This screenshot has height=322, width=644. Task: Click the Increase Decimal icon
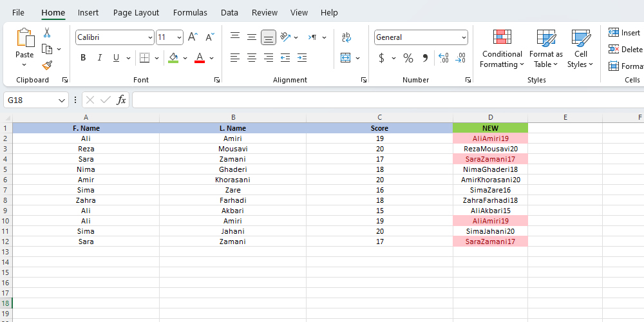(443, 58)
